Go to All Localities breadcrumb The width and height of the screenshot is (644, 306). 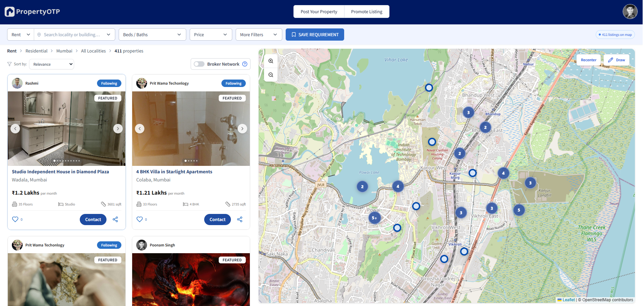(93, 51)
